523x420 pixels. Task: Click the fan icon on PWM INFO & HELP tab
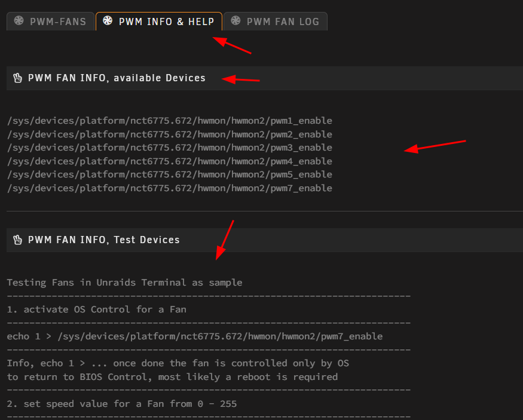[108, 21]
